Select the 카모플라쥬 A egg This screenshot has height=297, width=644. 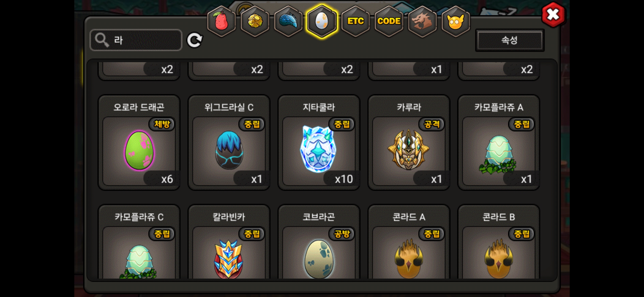click(x=499, y=142)
